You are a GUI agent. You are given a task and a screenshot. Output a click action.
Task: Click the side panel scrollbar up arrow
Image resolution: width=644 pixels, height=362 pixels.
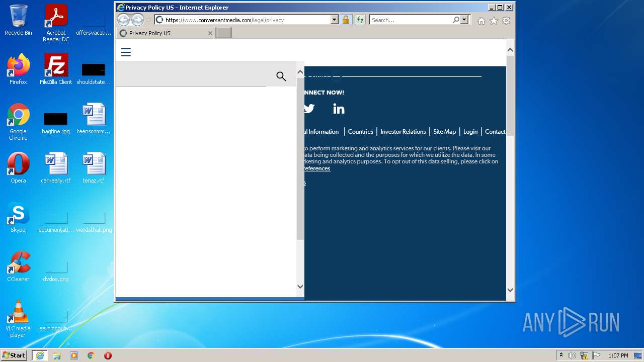pos(300,72)
